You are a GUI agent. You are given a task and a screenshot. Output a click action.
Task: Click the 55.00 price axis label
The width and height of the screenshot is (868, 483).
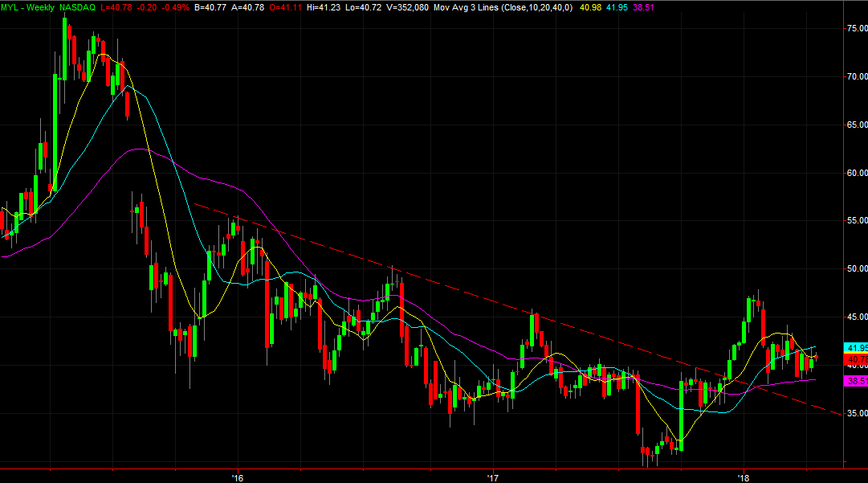(857, 220)
